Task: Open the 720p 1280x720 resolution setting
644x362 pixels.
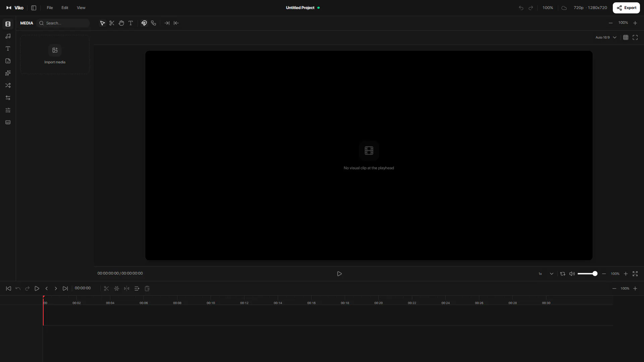Action: (590, 8)
